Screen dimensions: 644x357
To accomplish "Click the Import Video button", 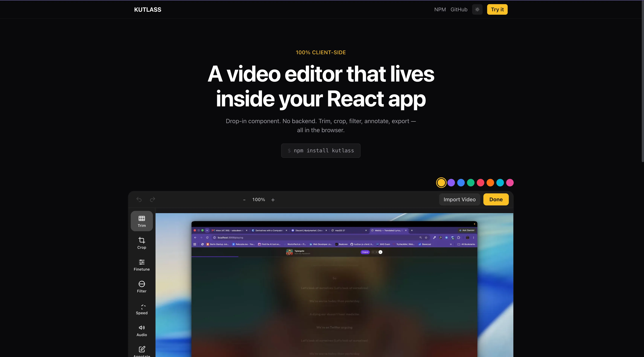I will coord(459,200).
